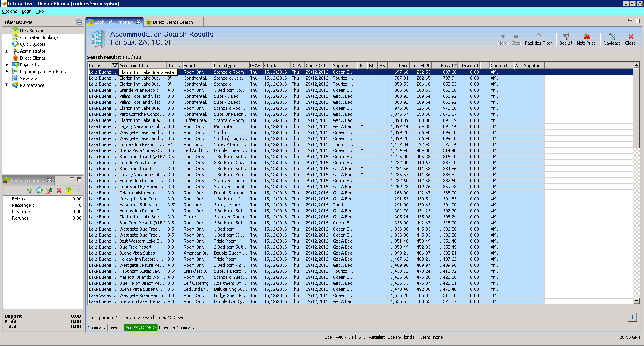Click the Quick Quotes clock icon
The height and width of the screenshot is (346, 644).
click(x=15, y=44)
